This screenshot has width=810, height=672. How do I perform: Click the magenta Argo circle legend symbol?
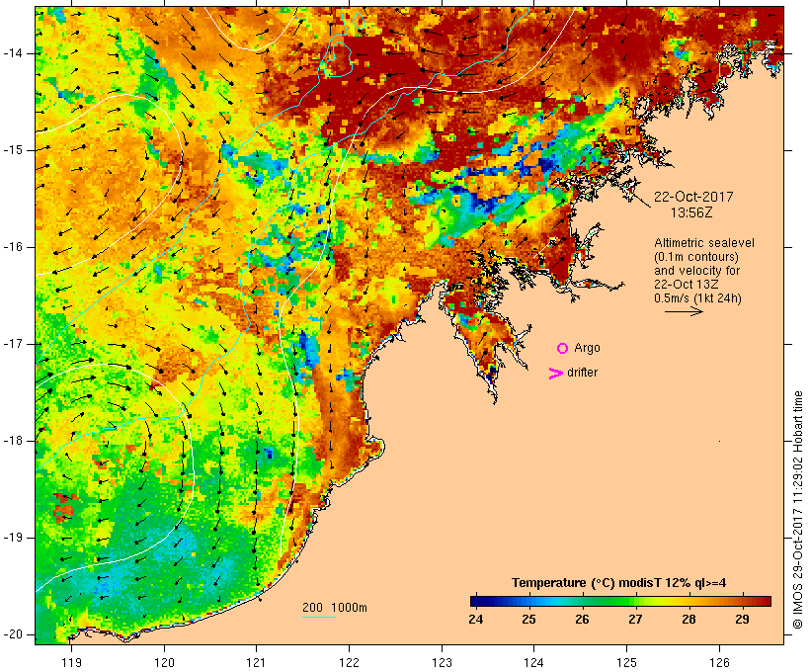tap(563, 349)
